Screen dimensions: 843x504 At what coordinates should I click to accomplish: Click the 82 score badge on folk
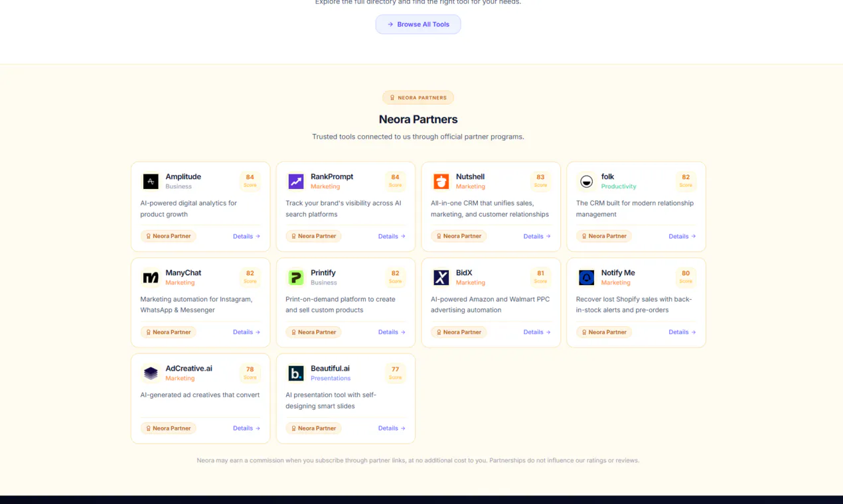[x=686, y=180]
